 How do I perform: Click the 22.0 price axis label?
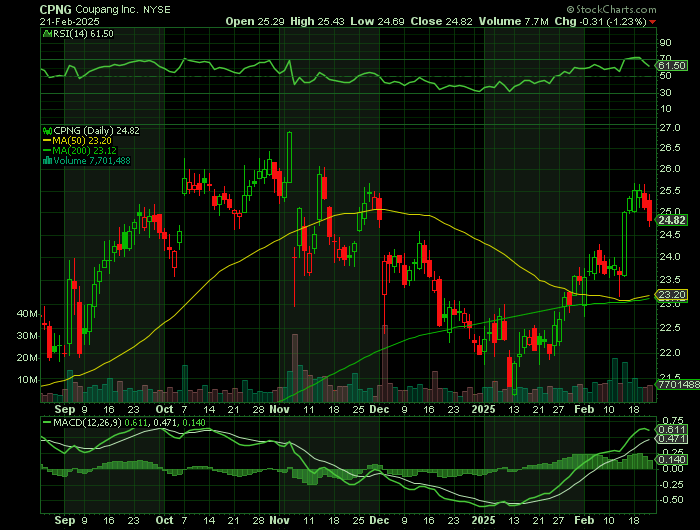tap(670, 353)
